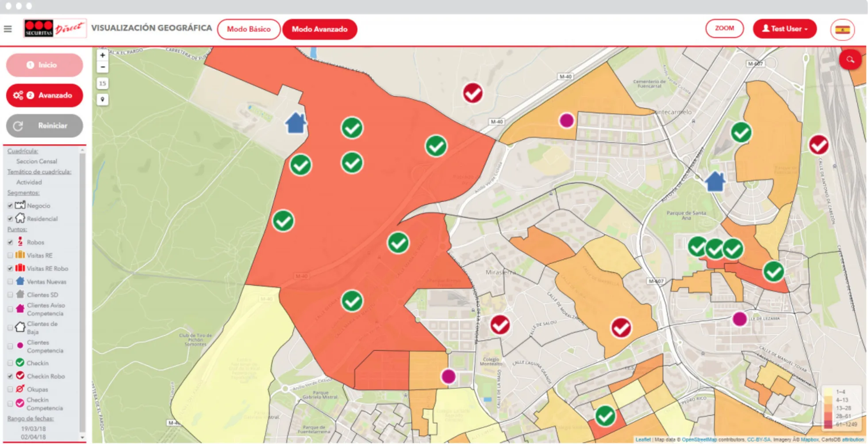Click the hamburger menu icon top left
Image resolution: width=868 pixels, height=444 pixels.
[x=8, y=28]
